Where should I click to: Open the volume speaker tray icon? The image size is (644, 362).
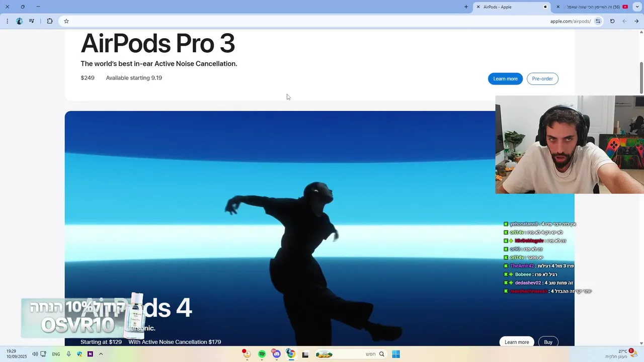(x=35, y=354)
